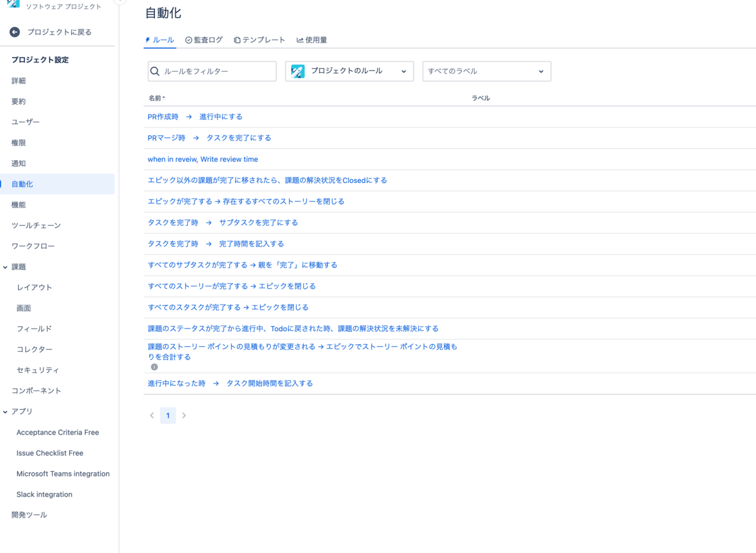This screenshot has width=756, height=553.
Task: Collapse the アプリ section in the sidebar
Action: tap(6, 411)
